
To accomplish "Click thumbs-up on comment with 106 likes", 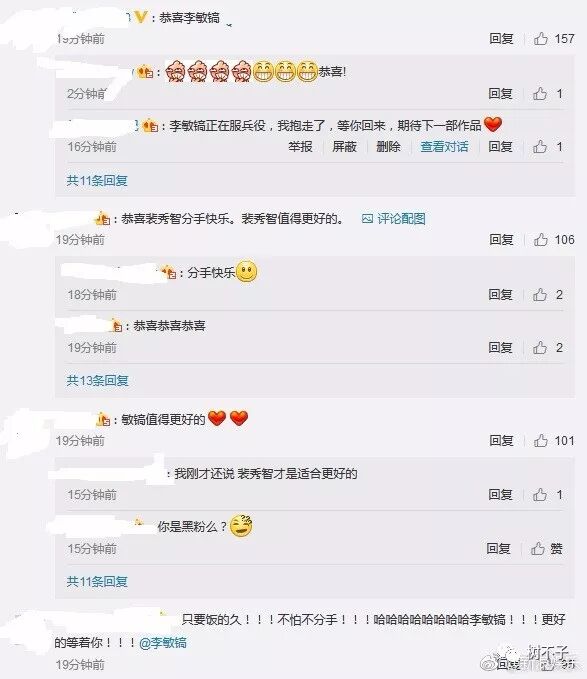I will pyautogui.click(x=541, y=239).
